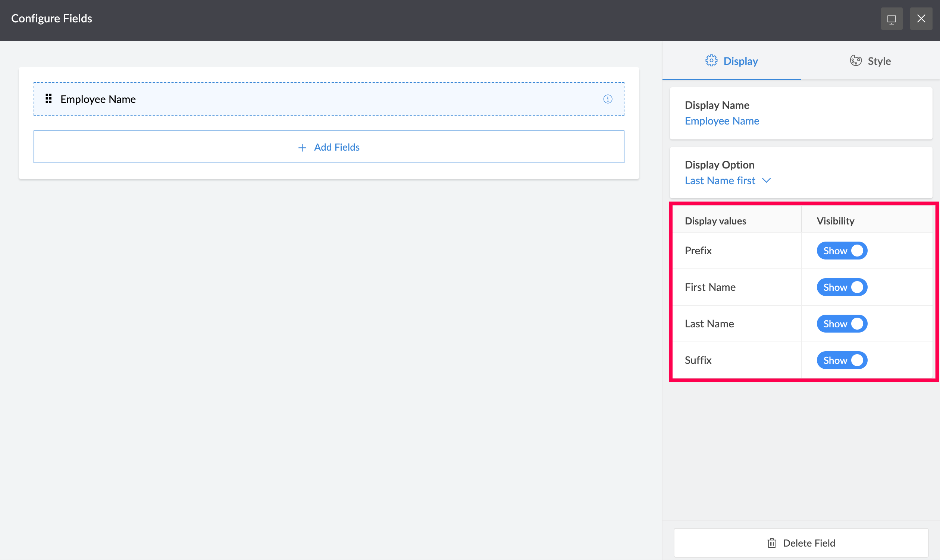The image size is (940, 560).
Task: Click the Add Fields button
Action: 328,147
